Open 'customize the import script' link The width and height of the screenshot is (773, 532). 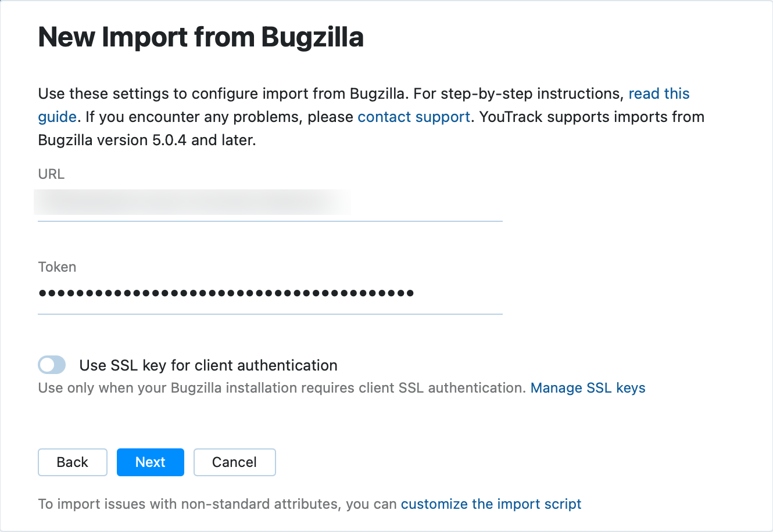[x=491, y=504]
